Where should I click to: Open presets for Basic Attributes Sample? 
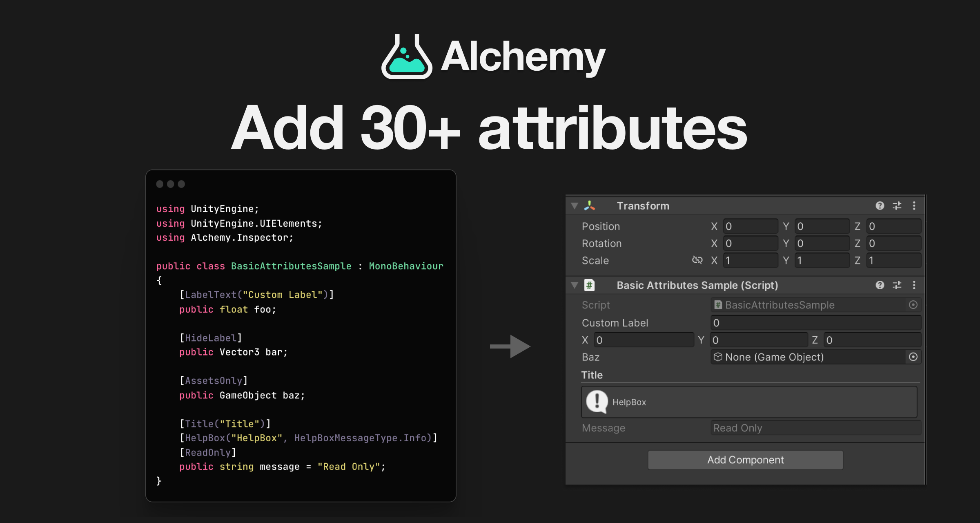point(897,285)
